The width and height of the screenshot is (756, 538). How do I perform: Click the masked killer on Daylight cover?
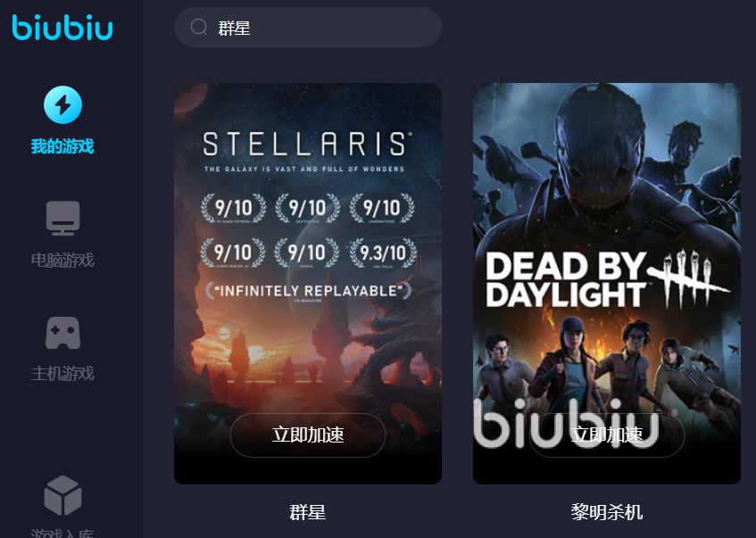tap(601, 159)
